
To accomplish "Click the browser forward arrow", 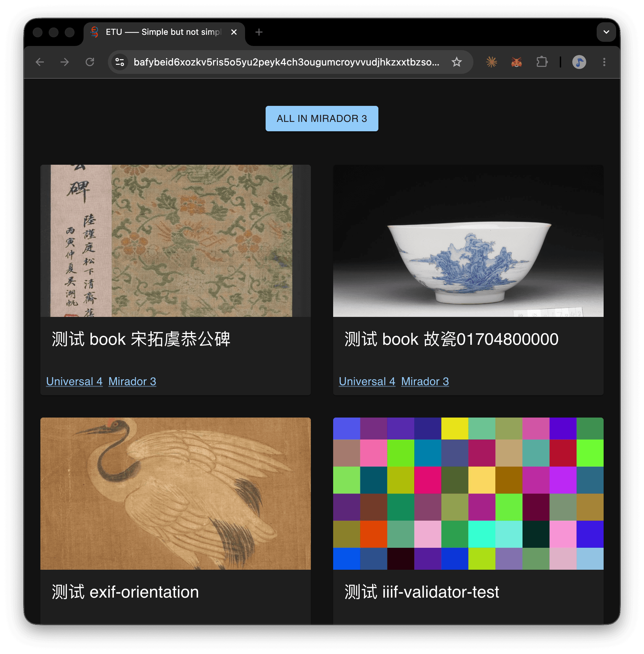I will coord(65,62).
